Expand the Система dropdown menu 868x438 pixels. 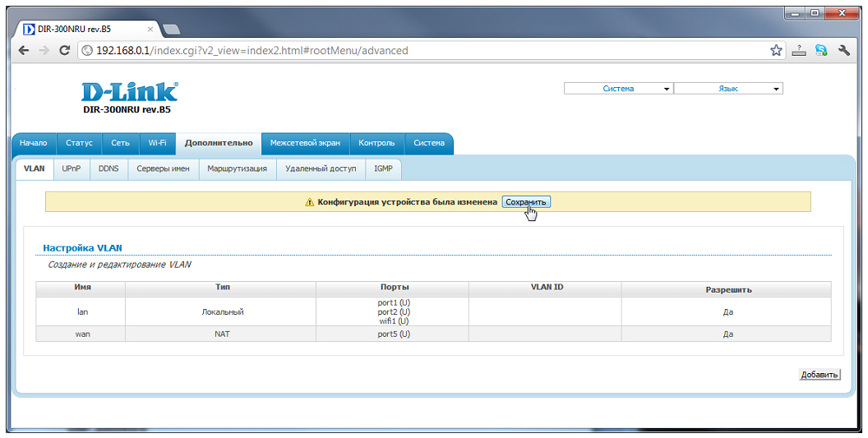pos(618,89)
